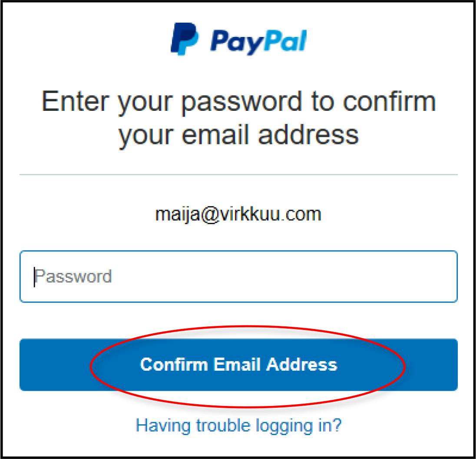Click the heading about confirming your email
476x459 pixels.
point(238,119)
